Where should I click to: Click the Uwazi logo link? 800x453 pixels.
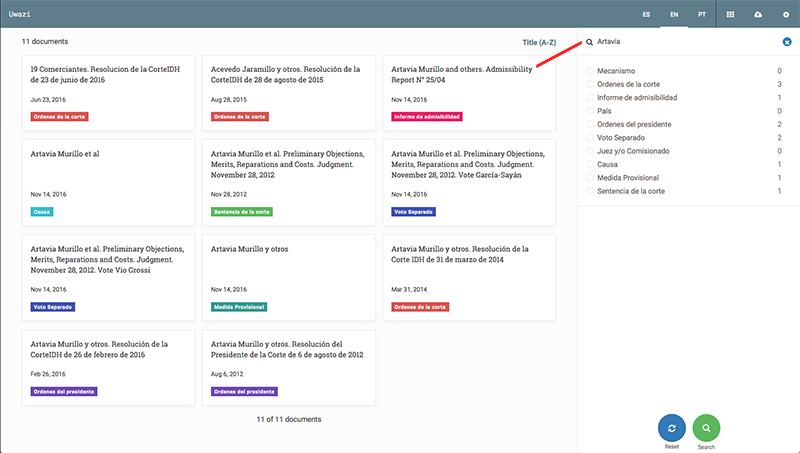coord(21,15)
